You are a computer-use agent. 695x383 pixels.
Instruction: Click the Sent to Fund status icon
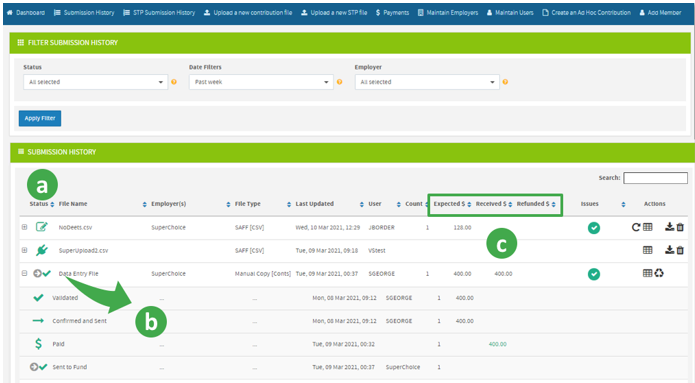39,367
